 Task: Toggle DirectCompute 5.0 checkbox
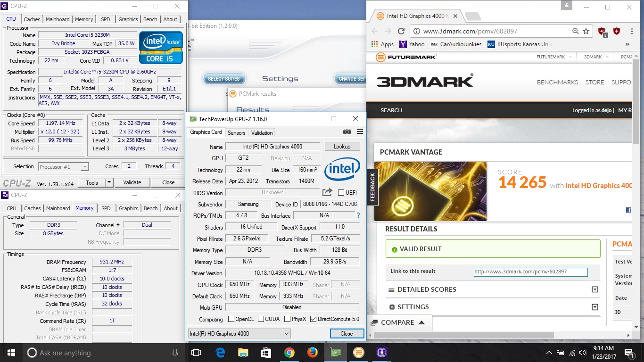click(x=314, y=319)
